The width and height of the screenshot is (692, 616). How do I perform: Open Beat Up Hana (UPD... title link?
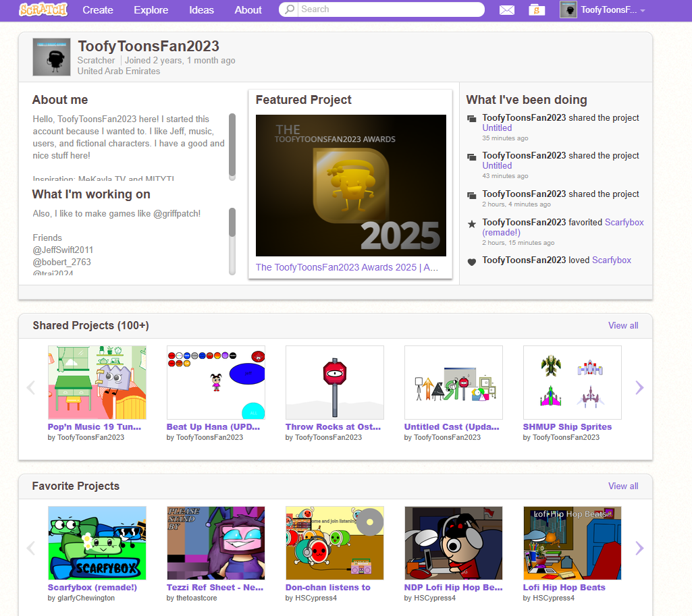click(213, 427)
